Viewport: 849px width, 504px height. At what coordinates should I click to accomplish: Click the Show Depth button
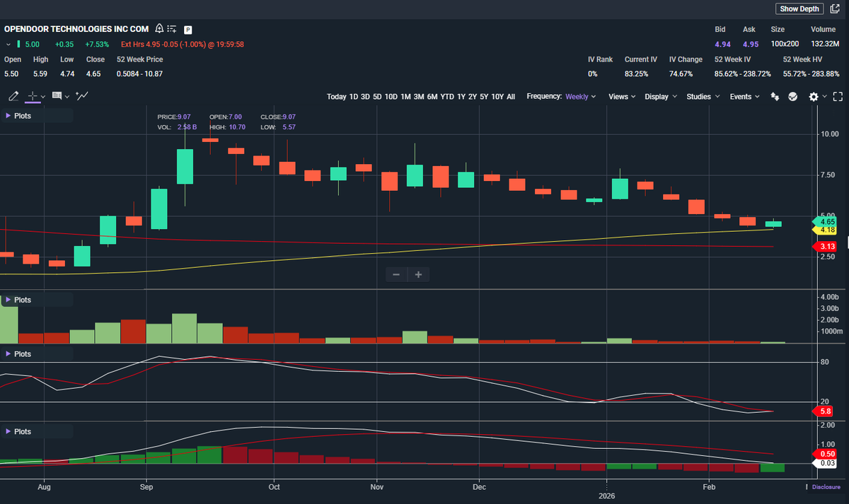[799, 8]
